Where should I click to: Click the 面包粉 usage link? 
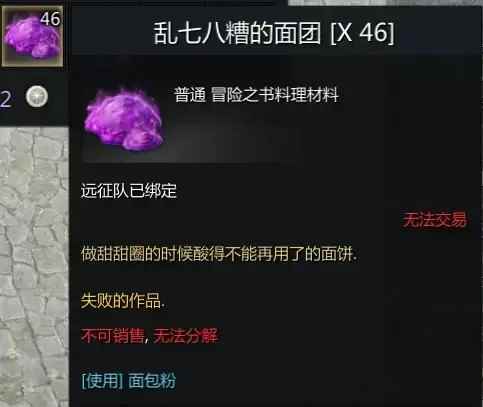[152, 381]
